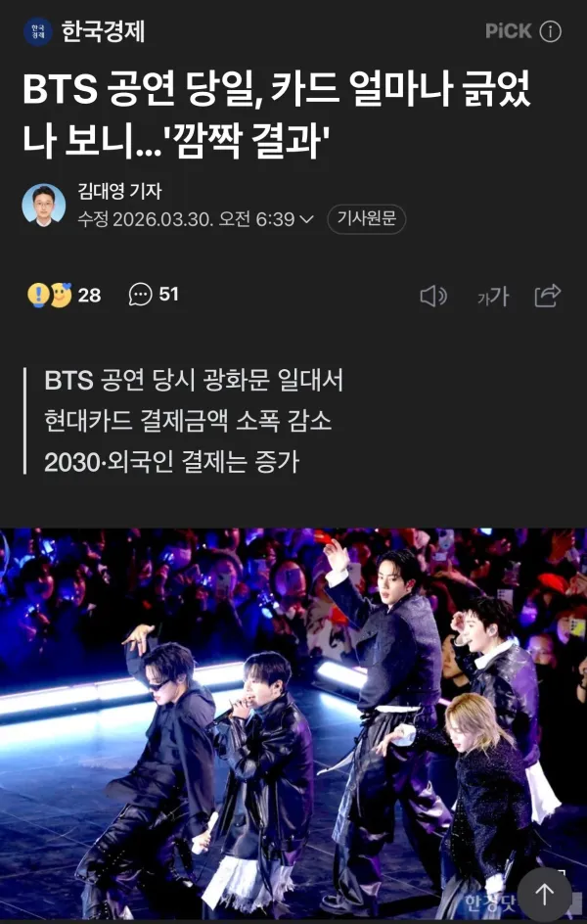Open comments via the speech bubble icon

coord(140,295)
